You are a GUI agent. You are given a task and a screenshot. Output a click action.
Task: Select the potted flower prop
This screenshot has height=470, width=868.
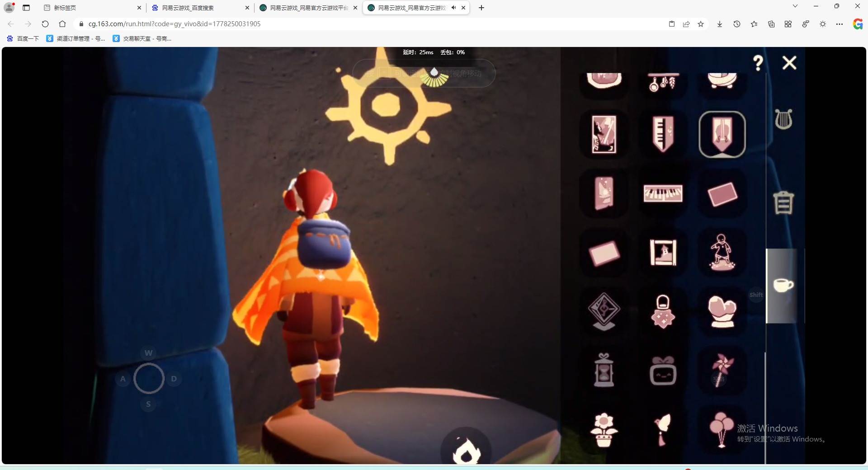tap(604, 430)
